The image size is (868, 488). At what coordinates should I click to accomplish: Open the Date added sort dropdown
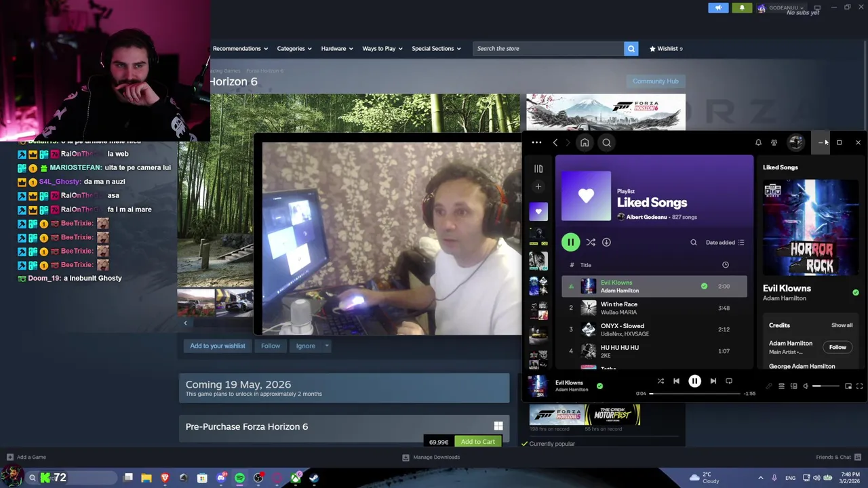coord(725,242)
